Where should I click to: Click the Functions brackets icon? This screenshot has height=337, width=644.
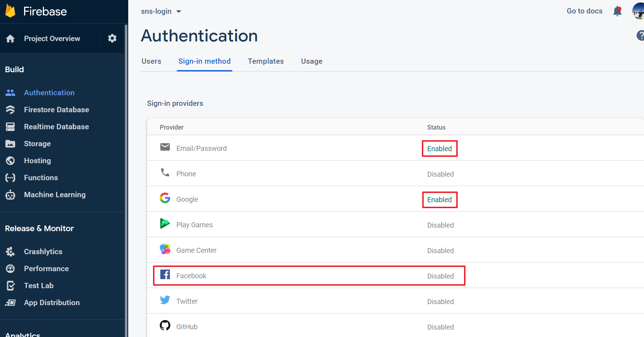10,178
